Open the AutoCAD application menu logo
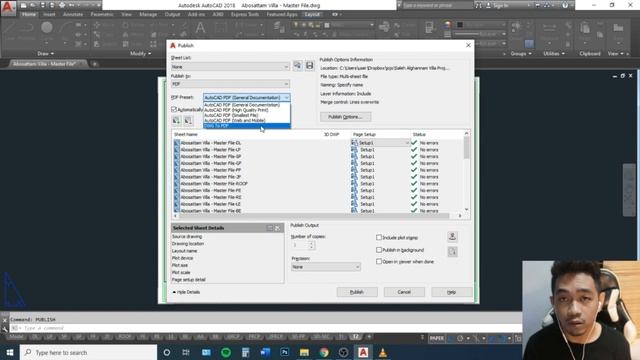Image resolution: width=640 pixels, height=360 pixels. (x=8, y=8)
